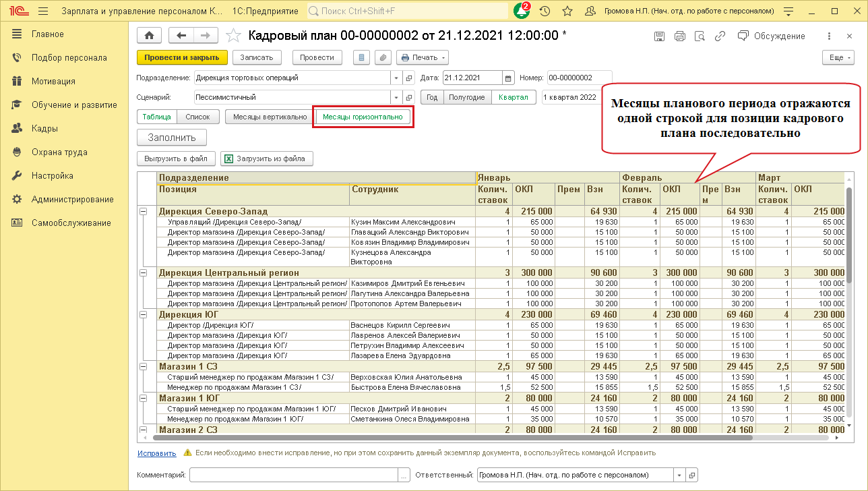Click the calendar icon in Дата field
Viewport: 868px width, 491px height.
point(509,78)
